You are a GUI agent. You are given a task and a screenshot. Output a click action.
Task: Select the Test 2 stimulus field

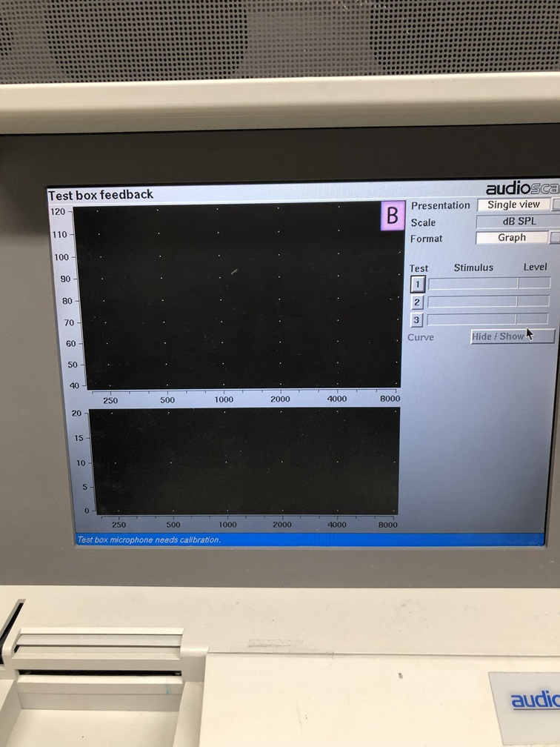click(x=472, y=302)
